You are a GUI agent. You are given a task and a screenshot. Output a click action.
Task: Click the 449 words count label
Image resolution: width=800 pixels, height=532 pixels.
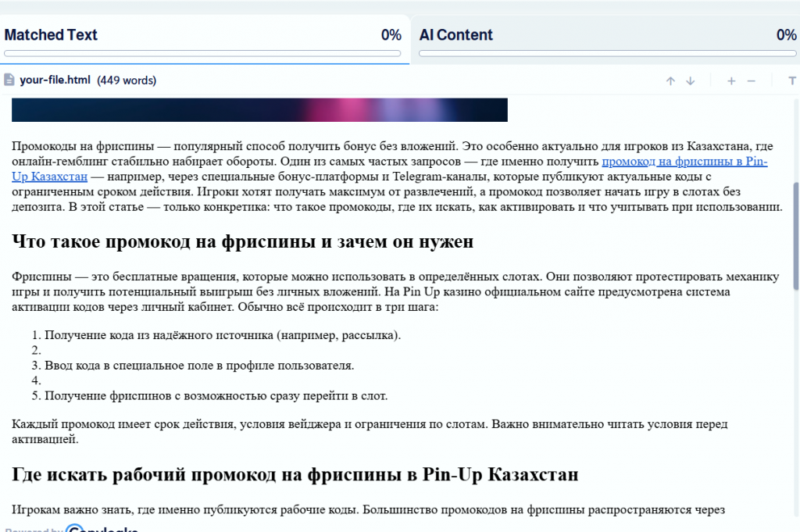[127, 80]
